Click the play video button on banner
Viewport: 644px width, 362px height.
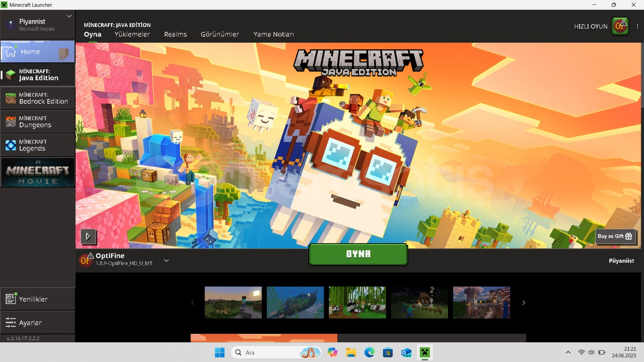[x=88, y=236]
